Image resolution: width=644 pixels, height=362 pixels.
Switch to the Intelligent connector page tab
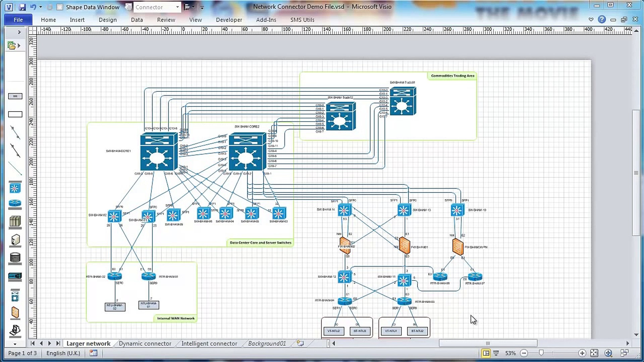tap(209, 344)
